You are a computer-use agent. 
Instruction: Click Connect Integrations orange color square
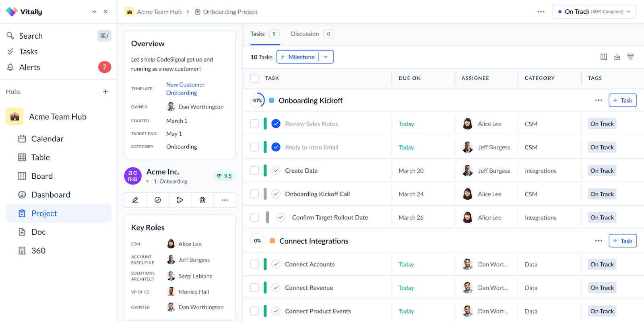(272, 241)
